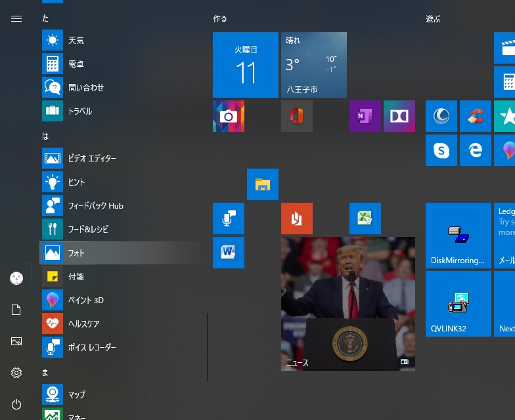This screenshot has height=420, width=515.
Task: Open the Office tile
Action: point(297,116)
